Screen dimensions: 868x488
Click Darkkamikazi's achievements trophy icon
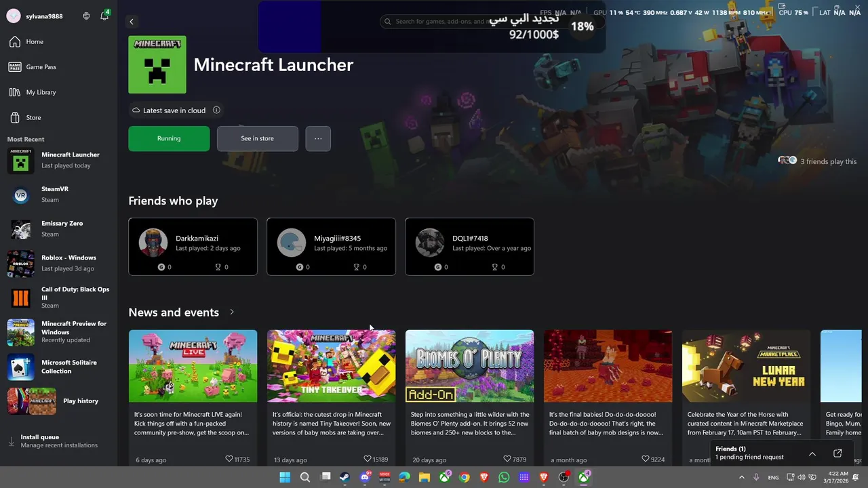218,267
